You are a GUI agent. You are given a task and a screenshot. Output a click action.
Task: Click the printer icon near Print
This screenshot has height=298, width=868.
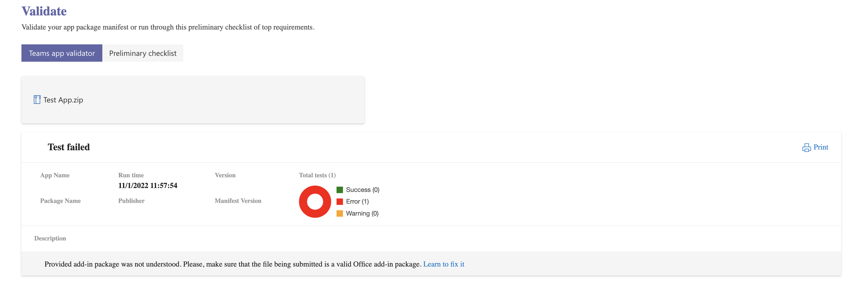[x=806, y=147]
